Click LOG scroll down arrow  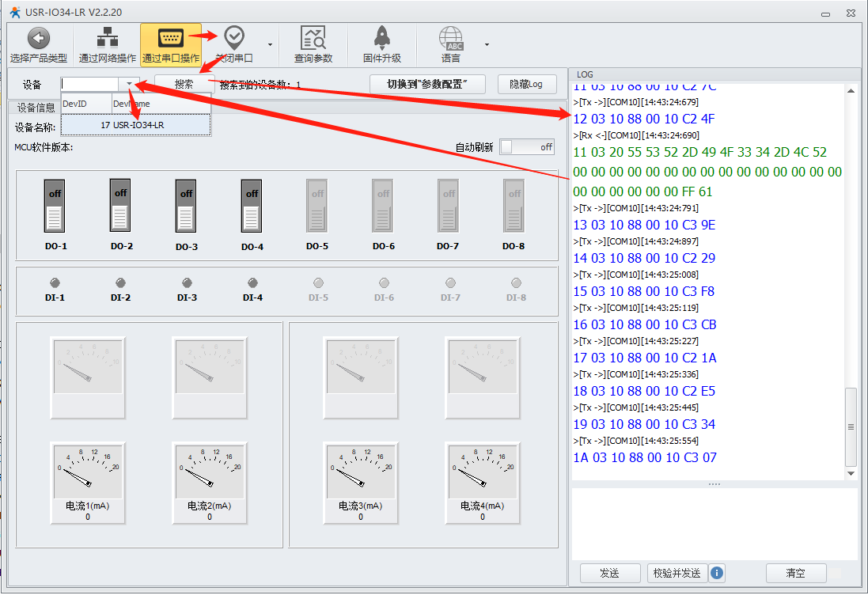tap(851, 474)
